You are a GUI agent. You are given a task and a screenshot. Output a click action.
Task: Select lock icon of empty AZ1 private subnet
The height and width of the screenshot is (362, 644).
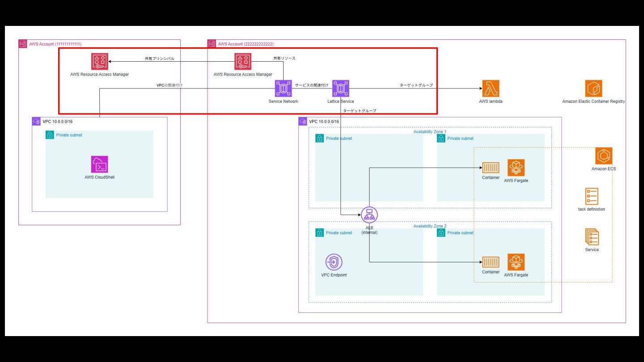(x=319, y=139)
